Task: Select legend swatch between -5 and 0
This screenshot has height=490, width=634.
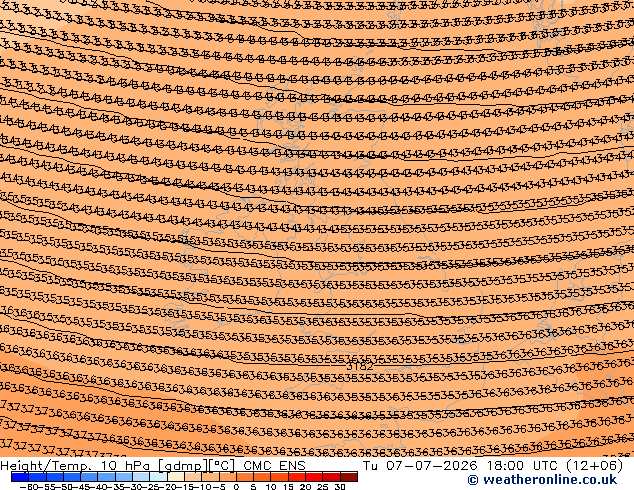Action: pyautogui.click(x=227, y=477)
